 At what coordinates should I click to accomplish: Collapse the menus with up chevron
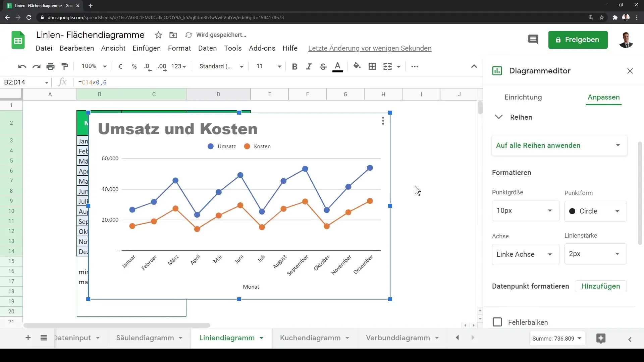474,66
